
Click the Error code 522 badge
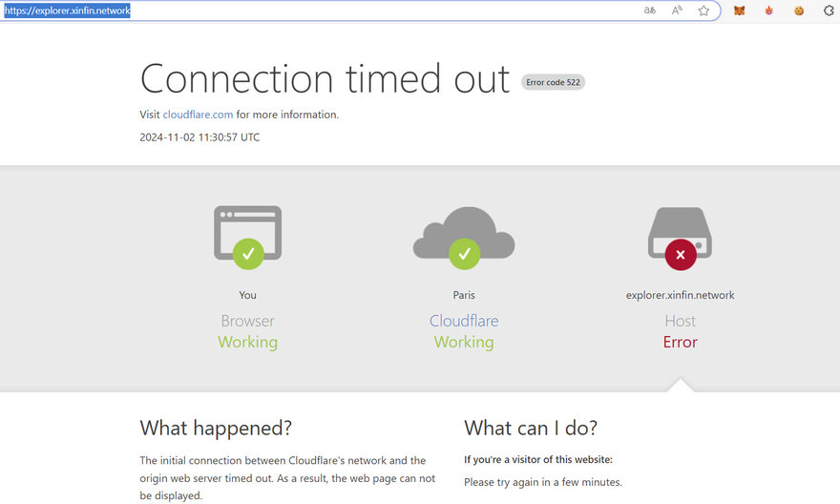tap(553, 82)
